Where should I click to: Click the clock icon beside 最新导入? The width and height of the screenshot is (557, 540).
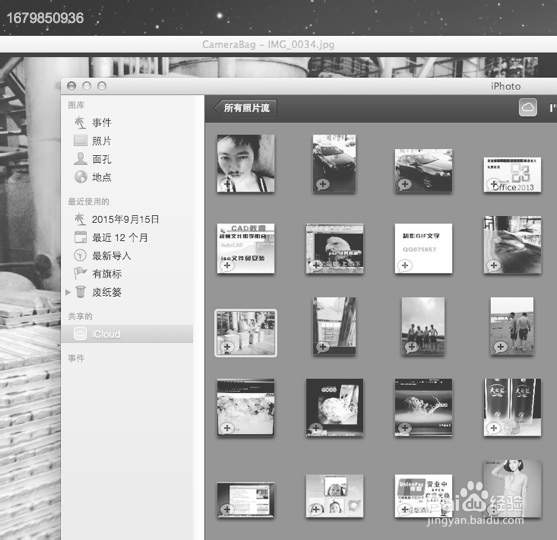tap(80, 255)
